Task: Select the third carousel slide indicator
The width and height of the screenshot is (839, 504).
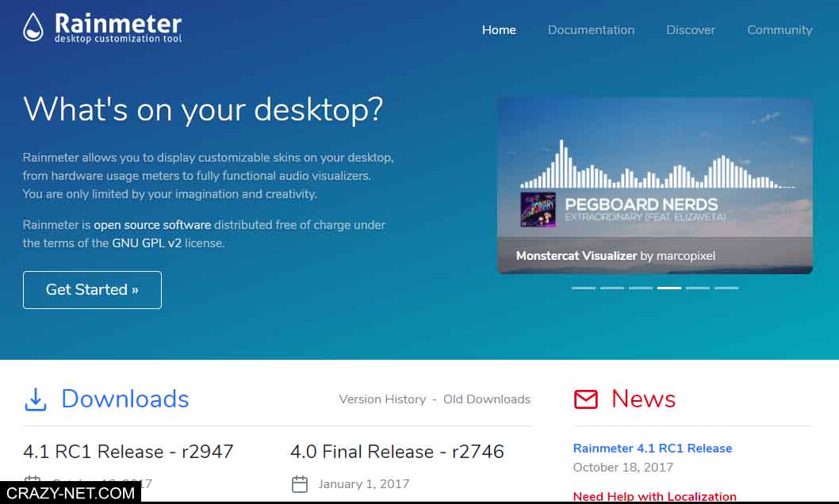Action: (641, 288)
